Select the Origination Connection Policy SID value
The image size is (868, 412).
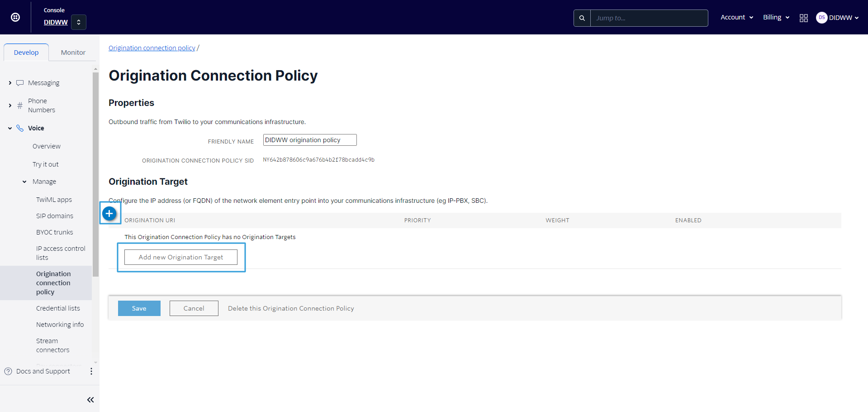(319, 160)
